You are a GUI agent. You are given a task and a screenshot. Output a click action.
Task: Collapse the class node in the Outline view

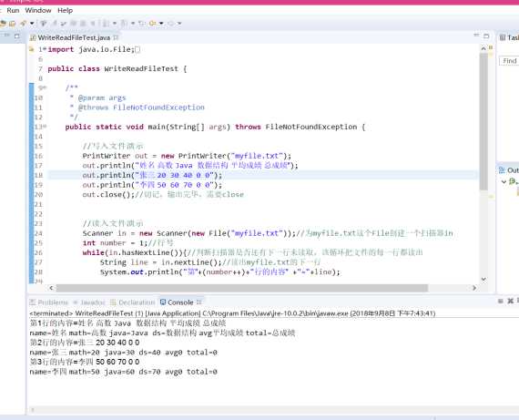(x=504, y=181)
